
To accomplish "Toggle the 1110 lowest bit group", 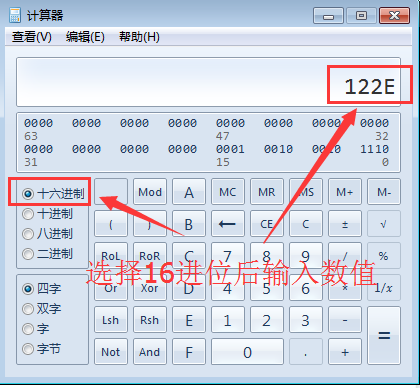I will coord(374,149).
